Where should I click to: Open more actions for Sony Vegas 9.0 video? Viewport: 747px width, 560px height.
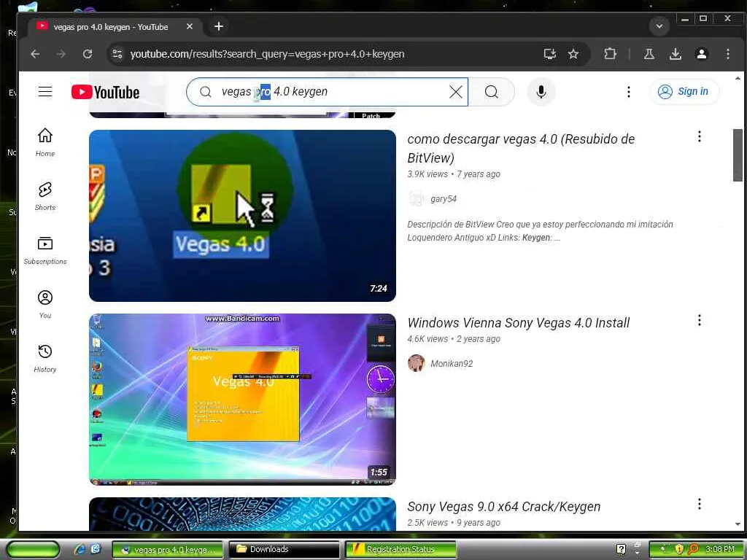click(x=700, y=505)
